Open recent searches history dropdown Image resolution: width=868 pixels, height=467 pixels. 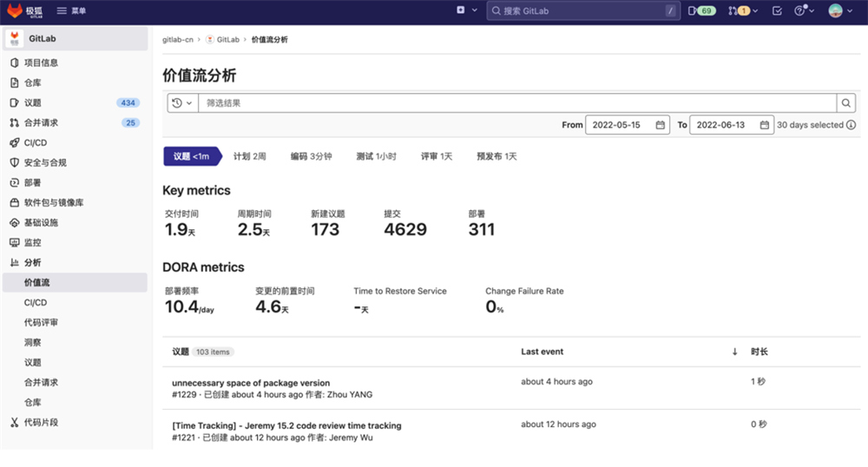tap(182, 103)
